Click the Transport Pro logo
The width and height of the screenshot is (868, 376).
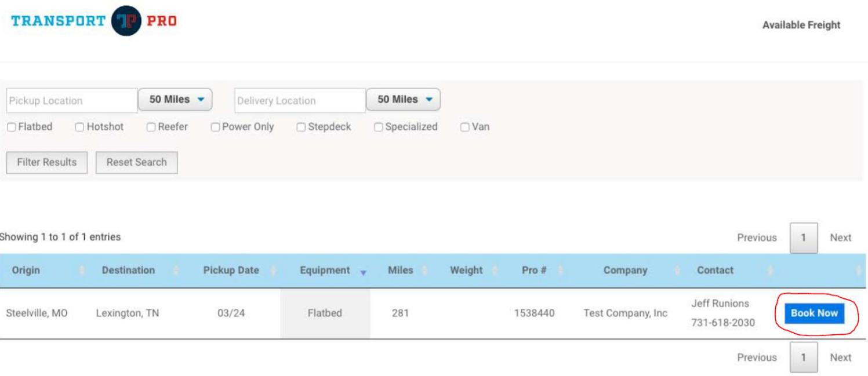(94, 21)
